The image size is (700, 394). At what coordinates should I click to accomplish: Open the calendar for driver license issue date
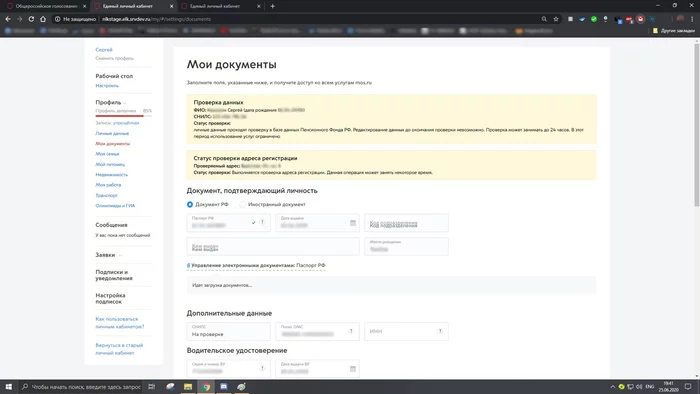[x=353, y=369]
